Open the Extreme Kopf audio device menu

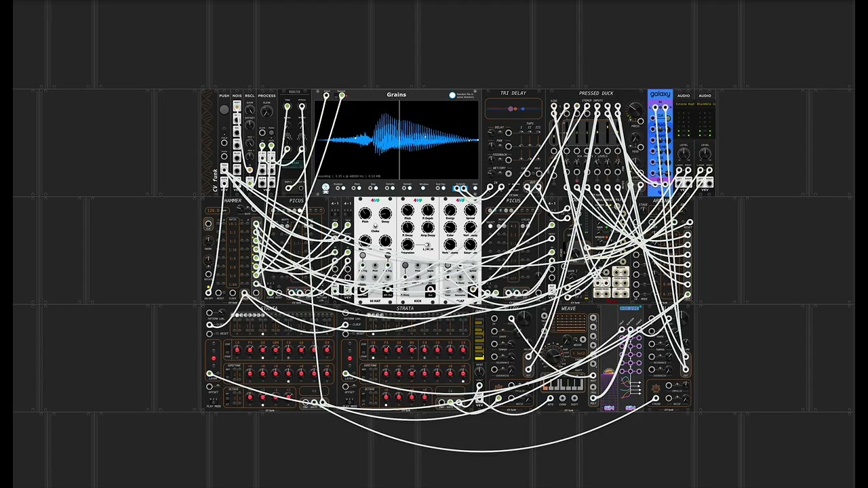[684, 104]
